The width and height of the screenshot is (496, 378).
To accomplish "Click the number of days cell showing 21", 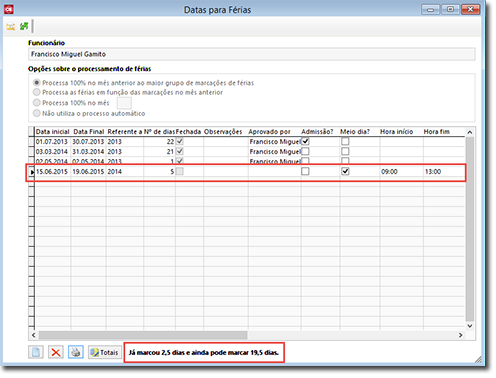I will tap(159, 152).
